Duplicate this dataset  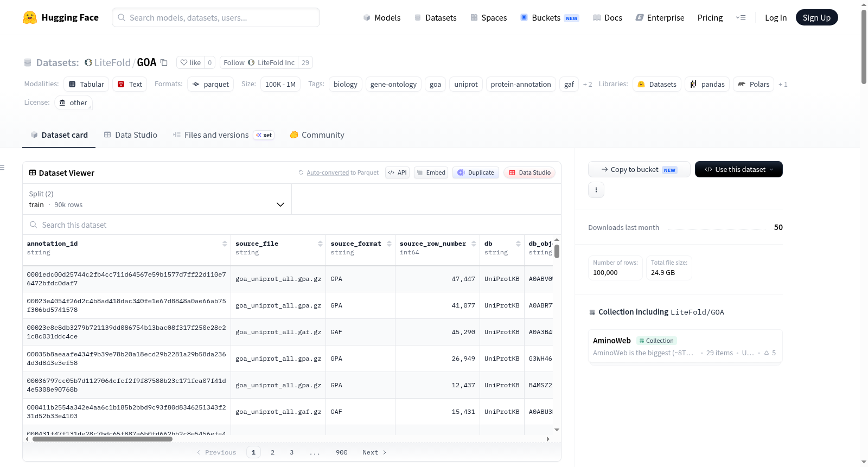coord(476,172)
